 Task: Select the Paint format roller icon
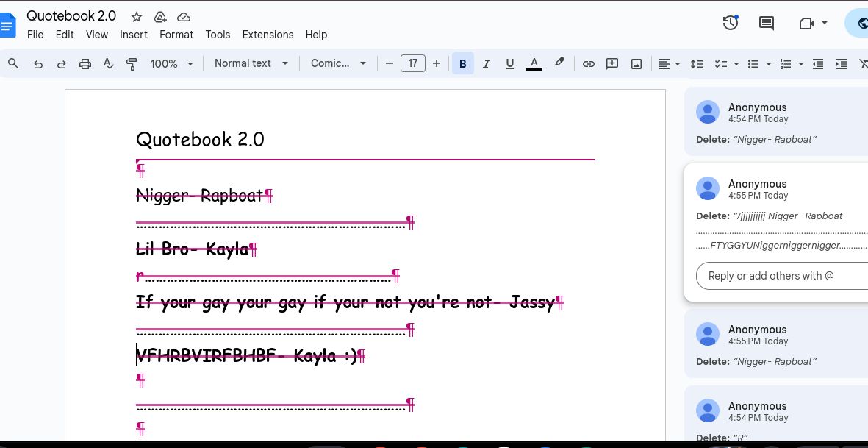[132, 64]
